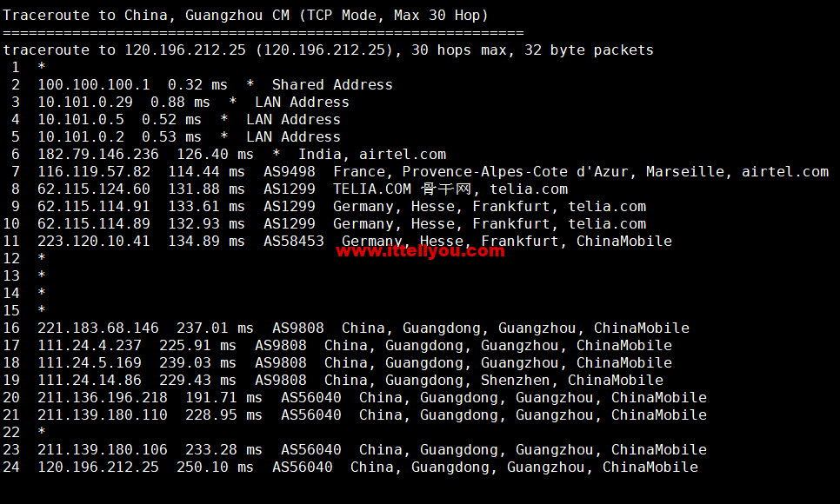Click IP 62.115.114.91 on hop 9
The image size is (840, 504).
click(94, 207)
